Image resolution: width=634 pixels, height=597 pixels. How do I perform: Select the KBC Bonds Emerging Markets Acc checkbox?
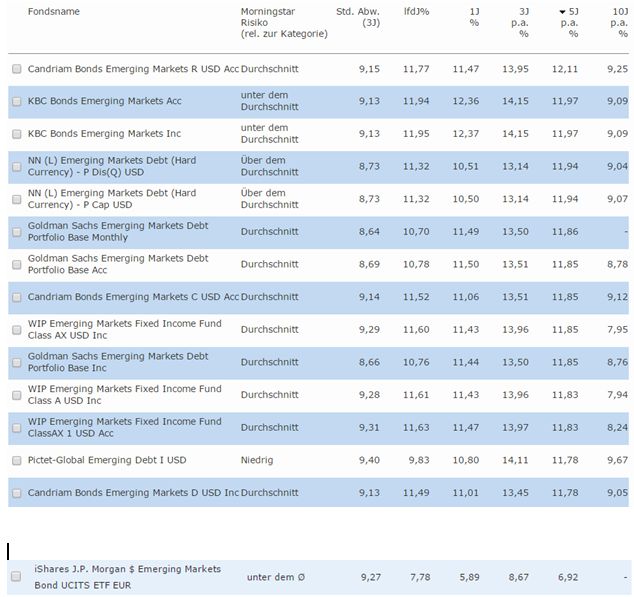16,101
